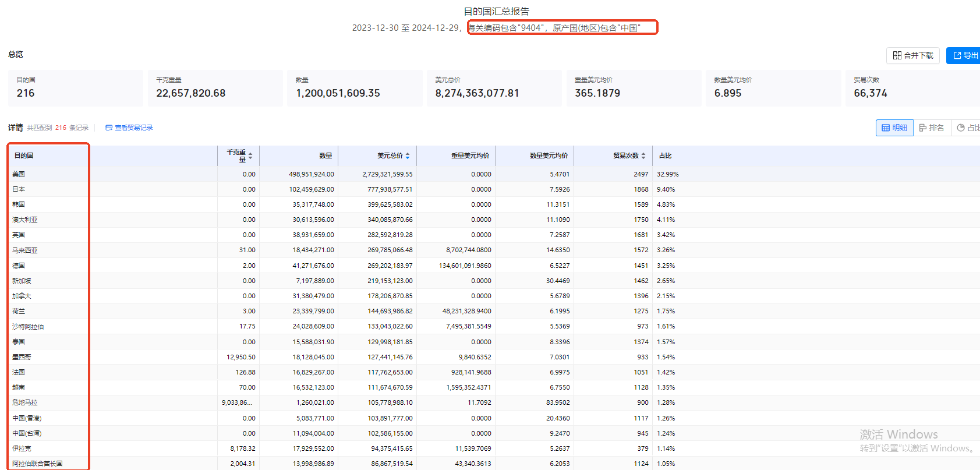This screenshot has width=980, height=470.
Task: Click the 美元总价 summary card
Action: [x=494, y=88]
